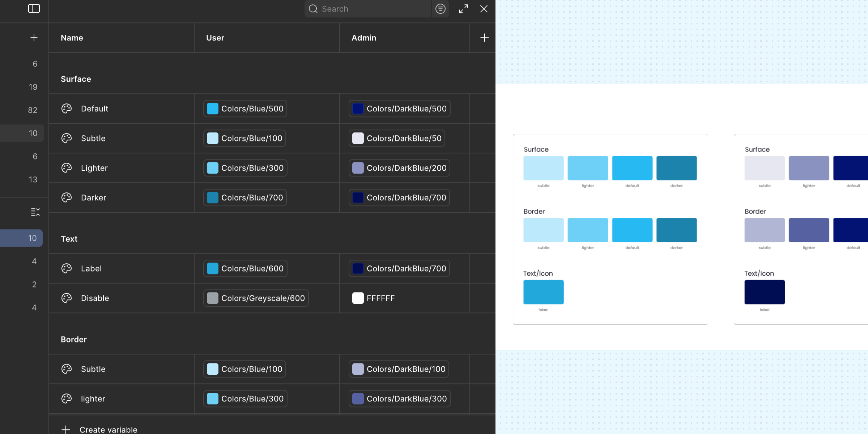Open the Colors/Greyscale/600 value for Disable

click(x=256, y=298)
